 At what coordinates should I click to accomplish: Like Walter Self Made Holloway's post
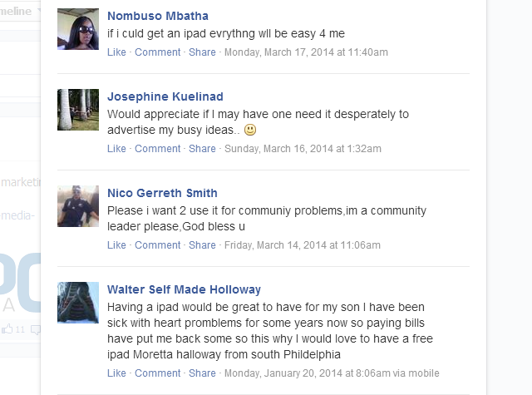[116, 373]
